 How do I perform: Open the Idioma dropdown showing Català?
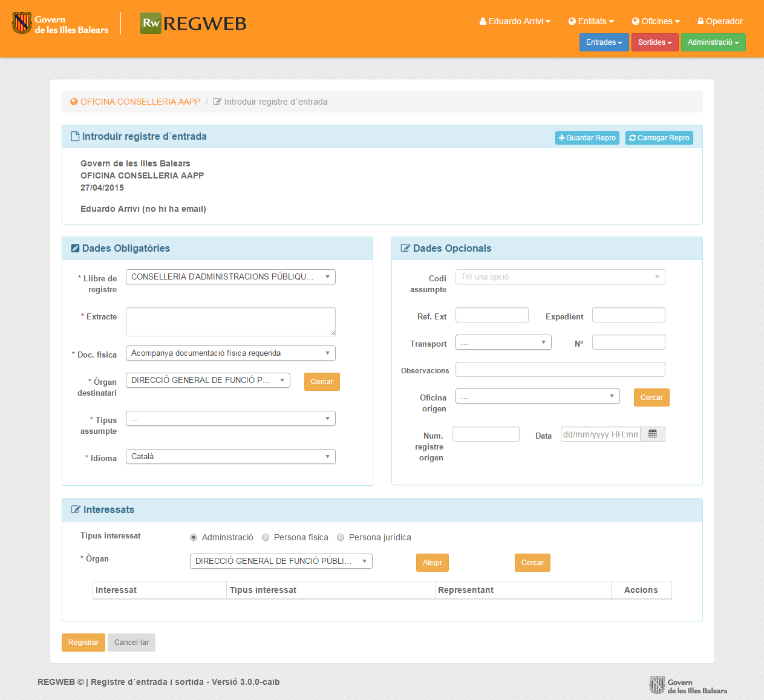click(230, 456)
